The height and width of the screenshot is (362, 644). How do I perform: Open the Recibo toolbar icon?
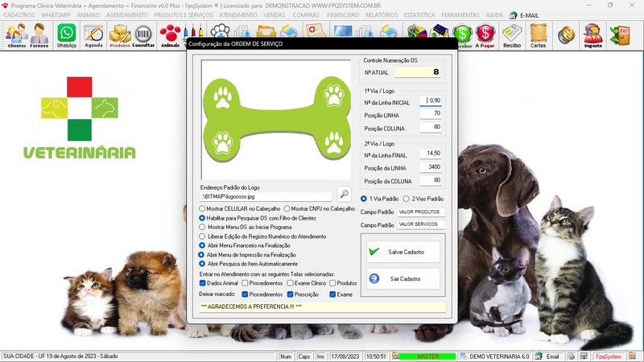[511, 35]
